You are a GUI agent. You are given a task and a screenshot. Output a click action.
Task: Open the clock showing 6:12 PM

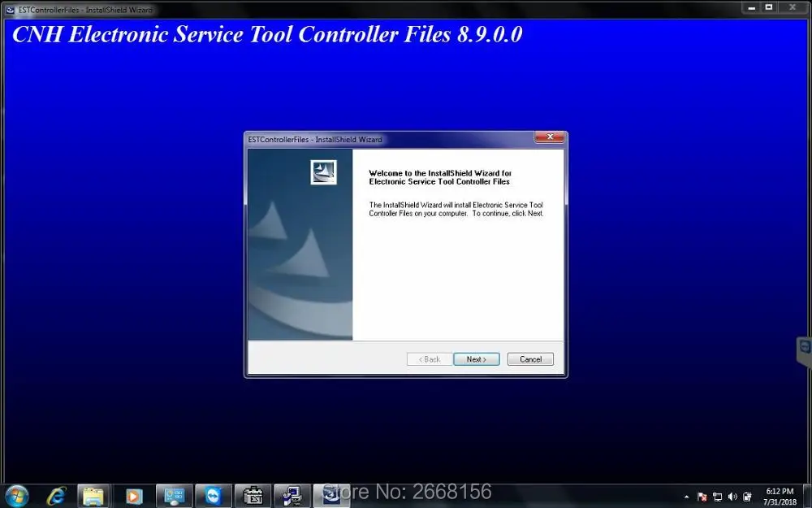click(x=780, y=497)
